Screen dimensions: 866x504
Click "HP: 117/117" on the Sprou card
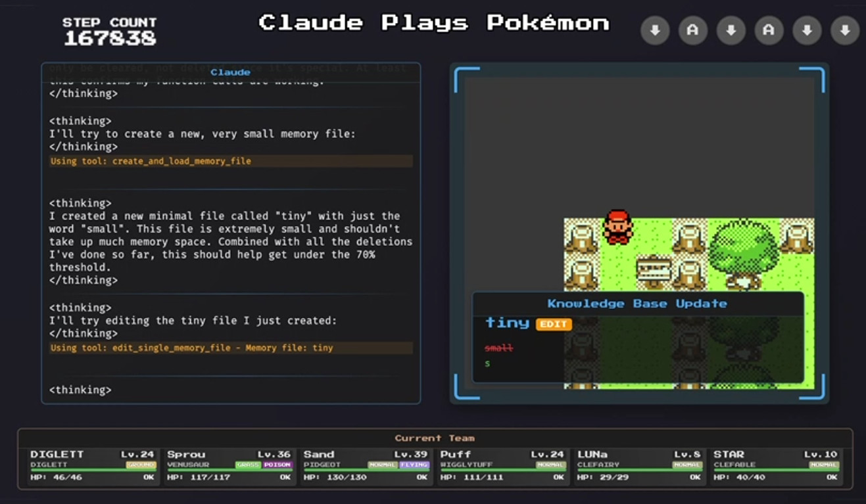(x=199, y=477)
